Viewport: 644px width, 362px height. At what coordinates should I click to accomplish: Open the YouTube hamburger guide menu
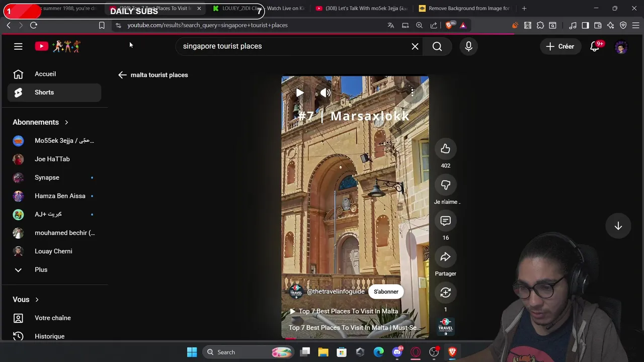click(18, 46)
